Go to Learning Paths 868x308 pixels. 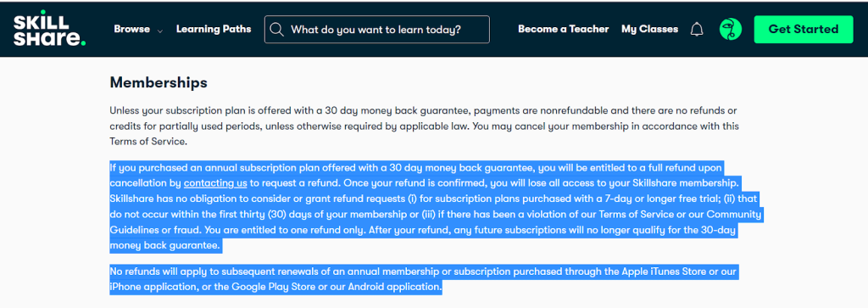pyautogui.click(x=214, y=30)
